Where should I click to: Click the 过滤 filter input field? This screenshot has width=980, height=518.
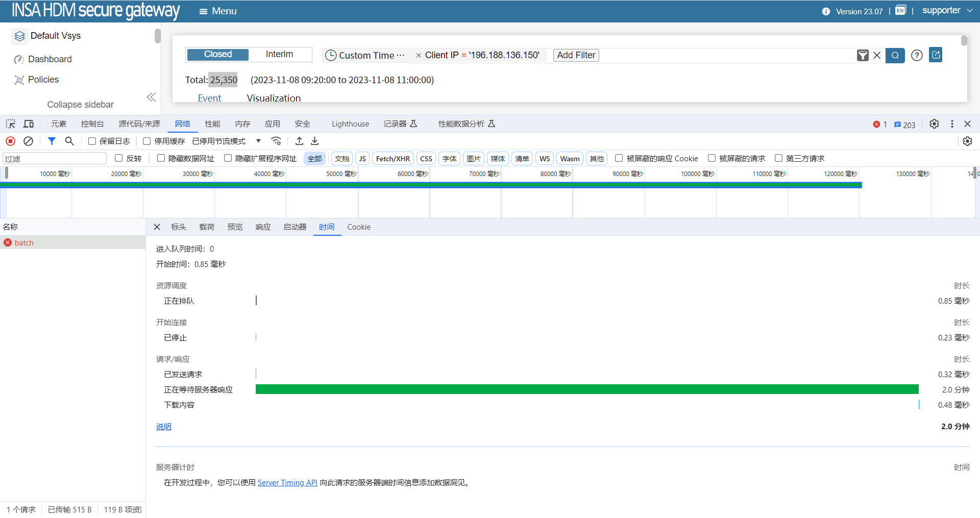(x=55, y=159)
